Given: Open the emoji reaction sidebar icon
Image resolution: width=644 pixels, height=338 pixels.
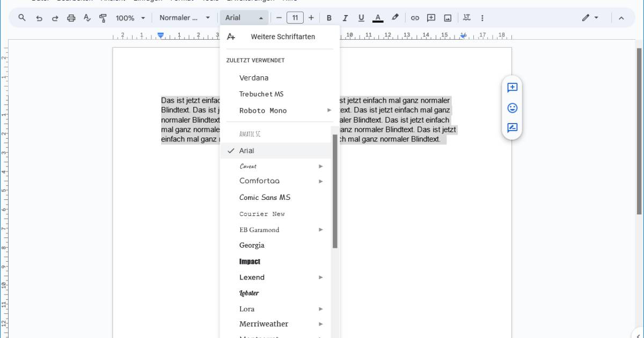Looking at the screenshot, I should 511,107.
